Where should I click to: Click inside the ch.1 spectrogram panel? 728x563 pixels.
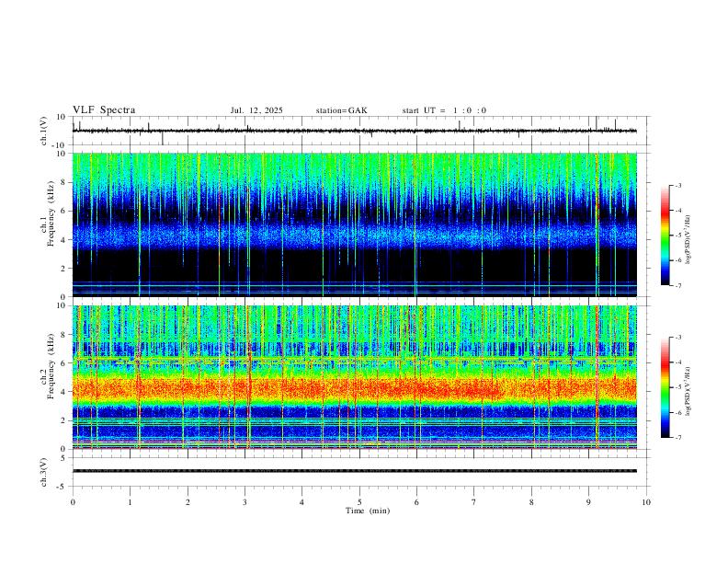354,224
